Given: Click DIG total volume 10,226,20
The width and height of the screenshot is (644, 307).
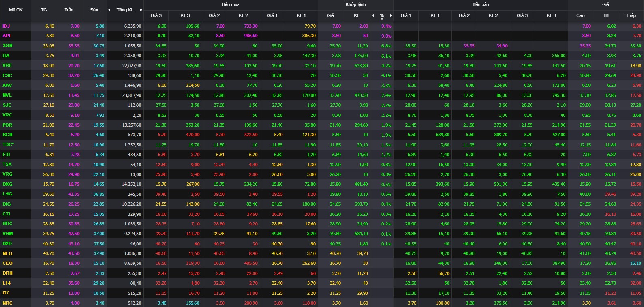Looking at the screenshot, I should 132,204.
